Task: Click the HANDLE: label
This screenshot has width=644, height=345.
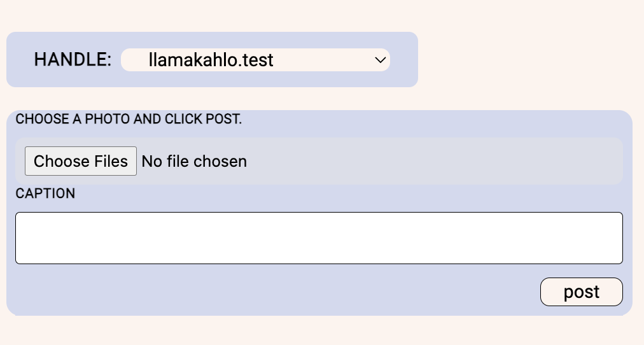Action: coord(73,60)
